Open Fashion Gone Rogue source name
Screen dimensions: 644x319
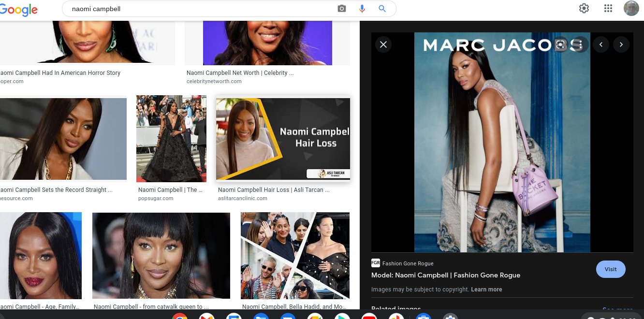click(x=408, y=263)
